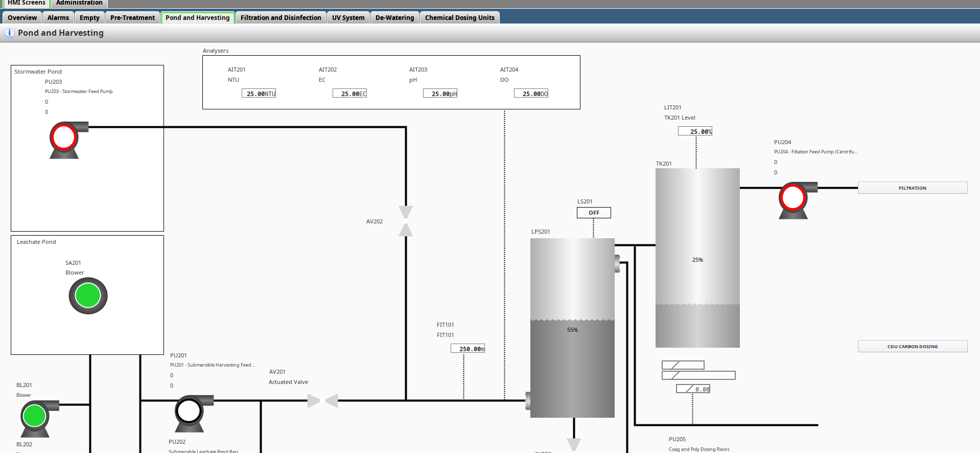Image resolution: width=980 pixels, height=453 pixels.
Task: Click the AIT201 tag label
Action: click(237, 70)
